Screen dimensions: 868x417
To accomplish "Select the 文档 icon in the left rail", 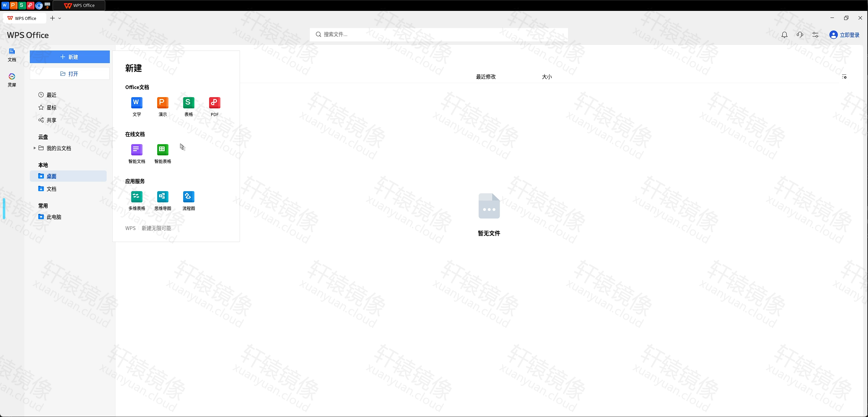I will tap(12, 55).
